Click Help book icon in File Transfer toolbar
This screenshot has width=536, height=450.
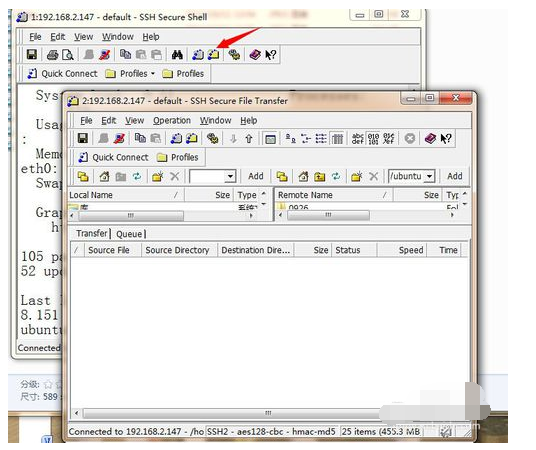[430, 138]
